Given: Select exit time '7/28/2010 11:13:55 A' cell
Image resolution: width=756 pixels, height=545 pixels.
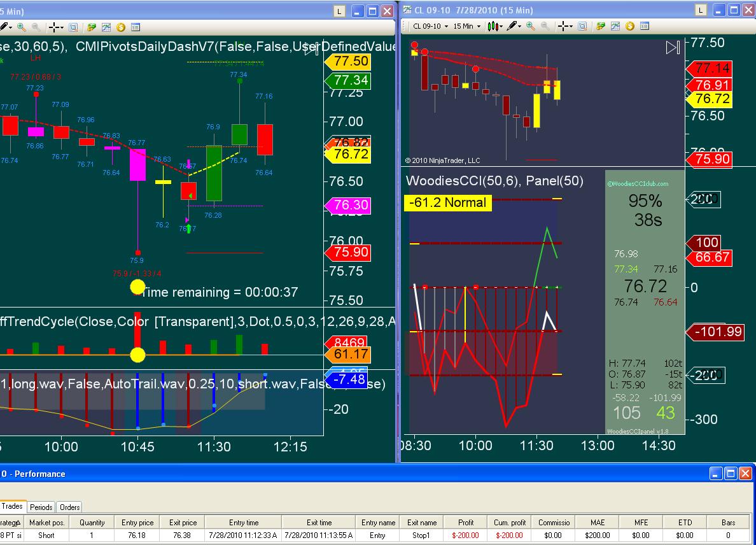Looking at the screenshot, I should point(319,535).
